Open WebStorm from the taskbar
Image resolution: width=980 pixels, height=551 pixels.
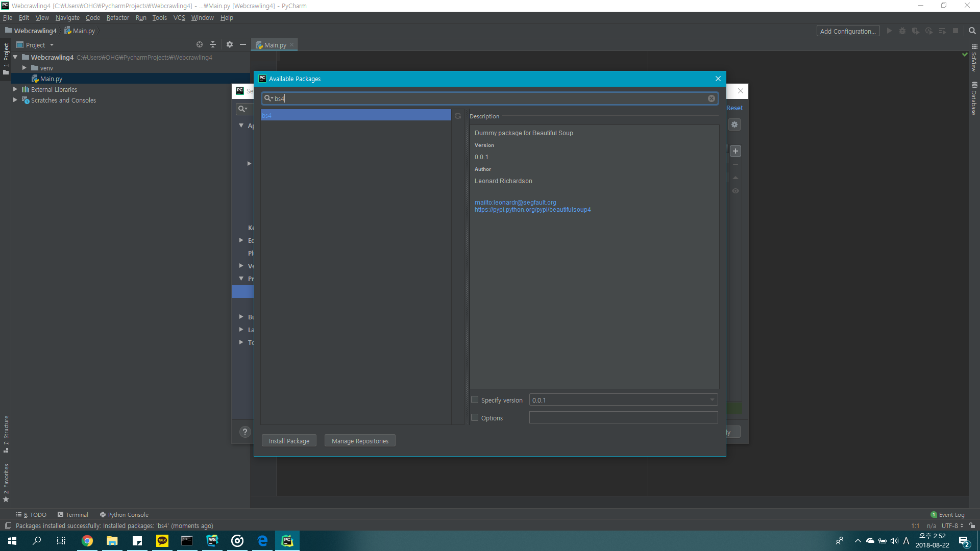click(212, 541)
